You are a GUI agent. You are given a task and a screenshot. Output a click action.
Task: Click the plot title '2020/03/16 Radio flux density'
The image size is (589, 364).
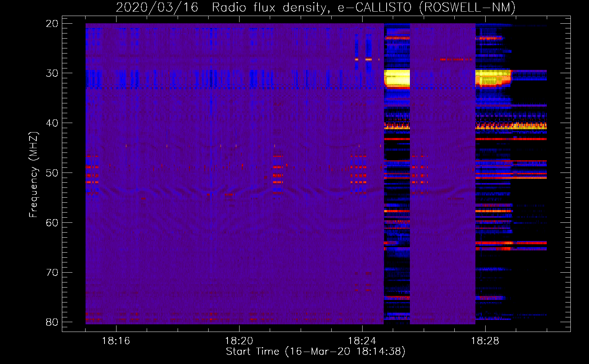221,7
